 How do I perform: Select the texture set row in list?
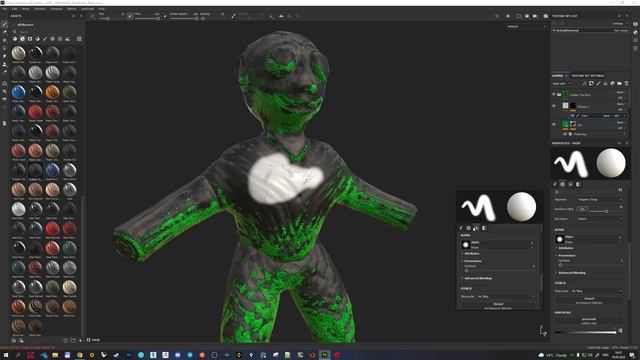[x=591, y=30]
